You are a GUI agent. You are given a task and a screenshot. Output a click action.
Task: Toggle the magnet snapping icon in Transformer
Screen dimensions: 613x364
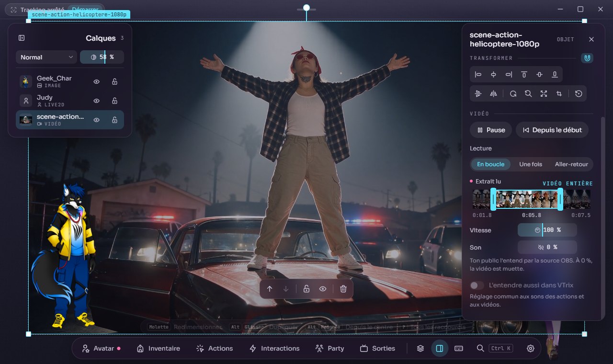coord(587,58)
